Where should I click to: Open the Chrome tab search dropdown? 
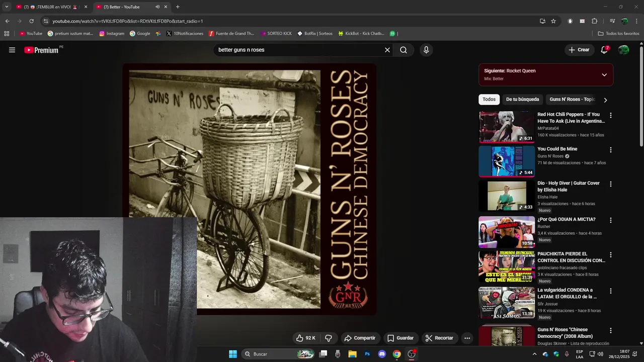[7, 7]
